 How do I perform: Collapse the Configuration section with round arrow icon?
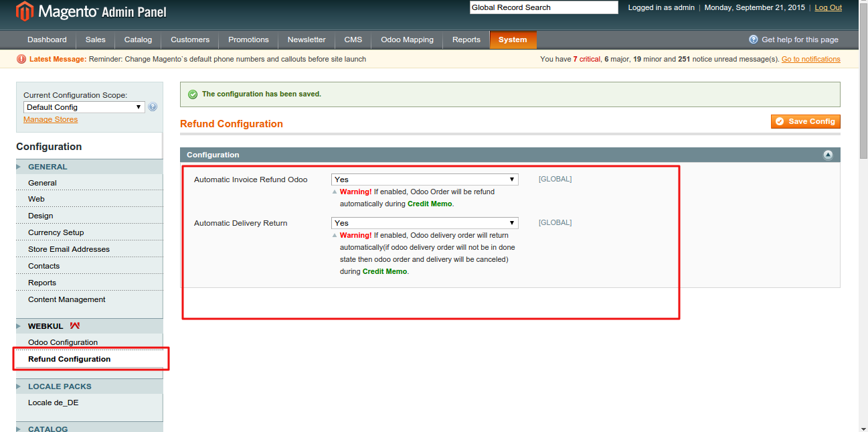point(828,155)
